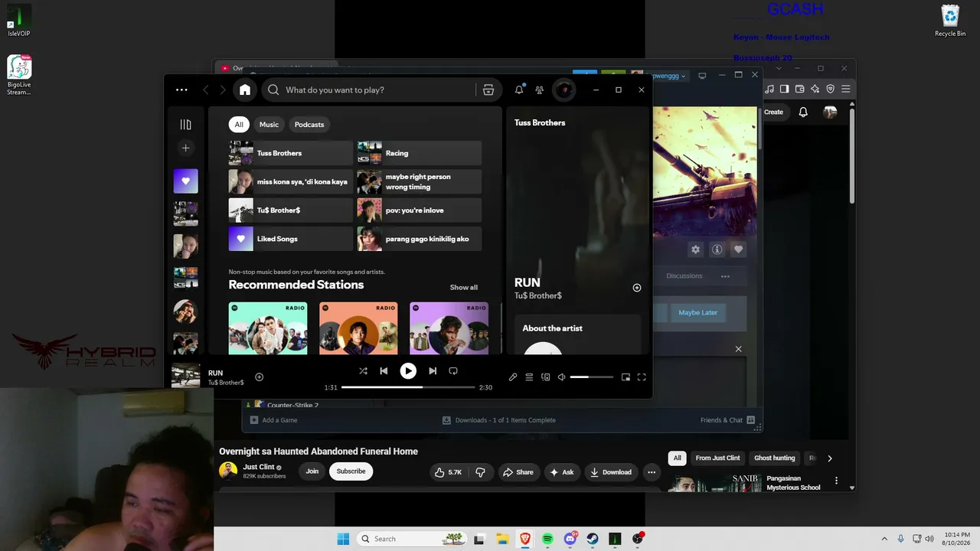This screenshot has height=551, width=980.
Task: Open the Tuss Brothers shortcut tile
Action: click(291, 153)
